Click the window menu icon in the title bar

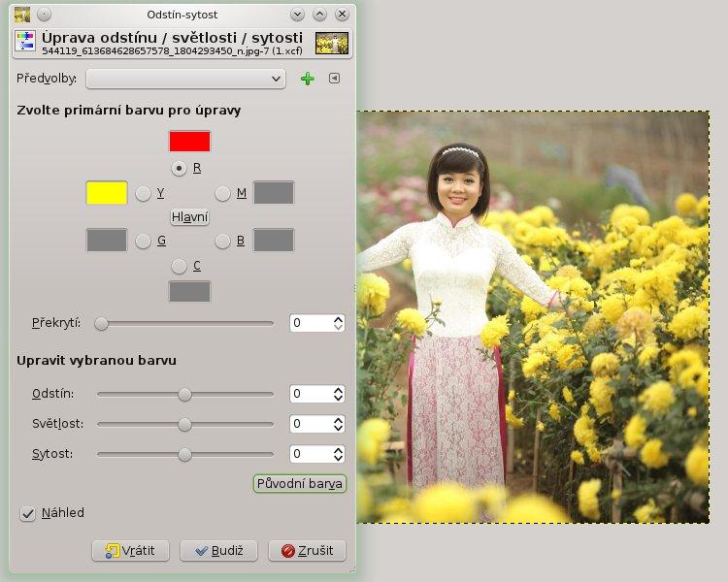(21, 15)
